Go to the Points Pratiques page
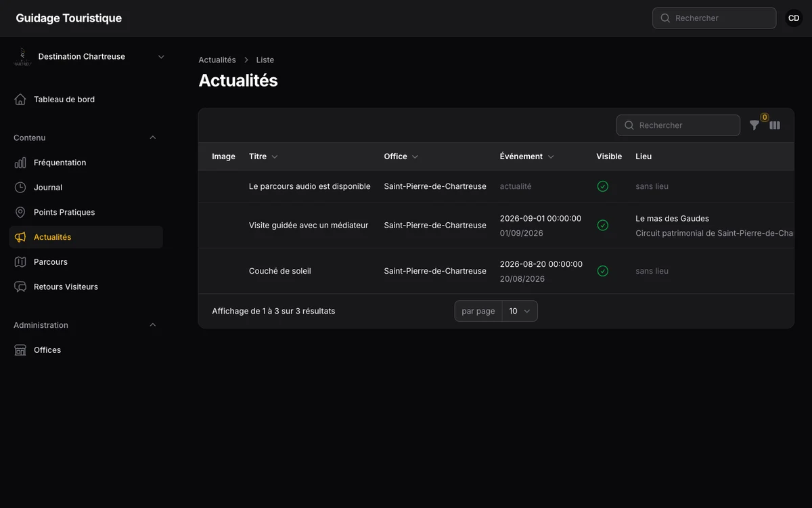812x508 pixels. (x=86, y=212)
